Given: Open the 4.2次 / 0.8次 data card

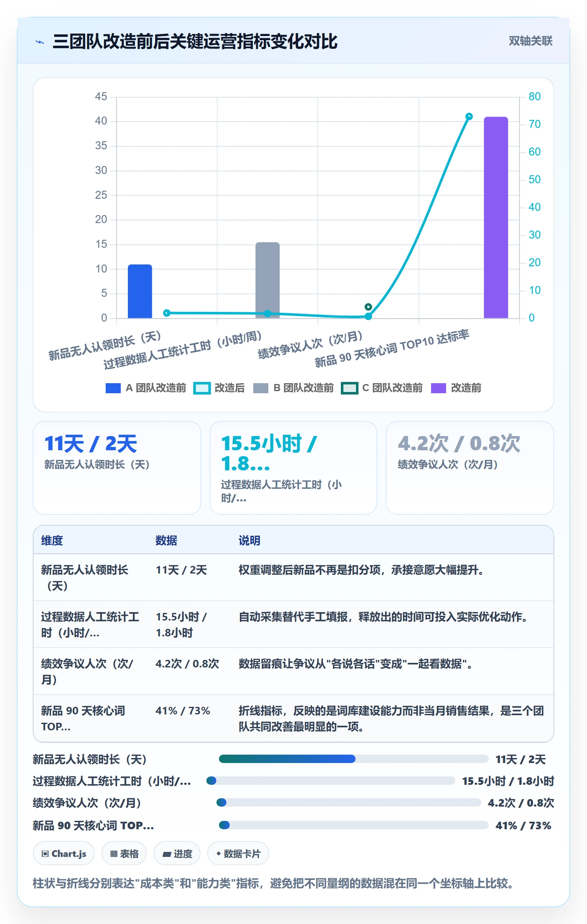Looking at the screenshot, I should [x=470, y=468].
